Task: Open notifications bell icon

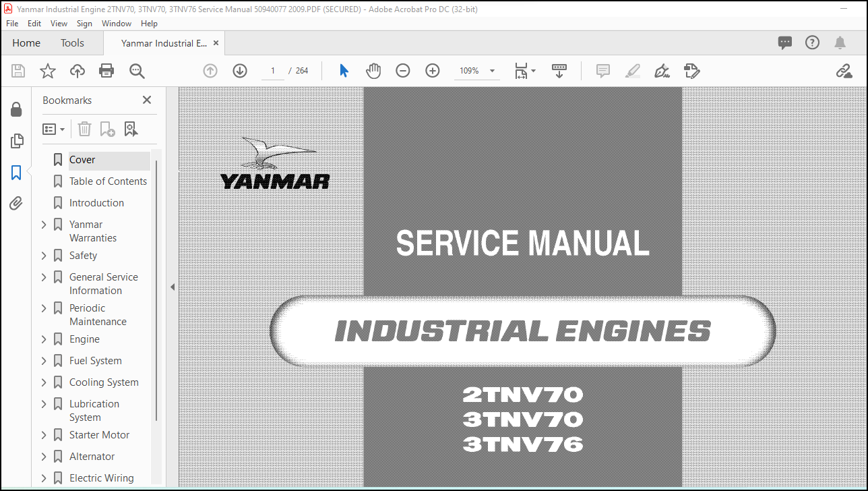Action: point(840,43)
